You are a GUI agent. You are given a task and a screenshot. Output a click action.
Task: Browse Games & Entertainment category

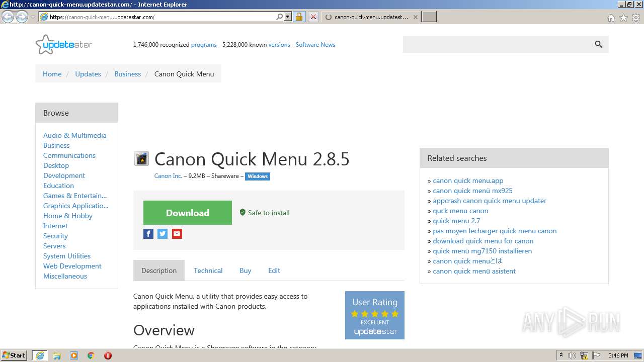(75, 196)
